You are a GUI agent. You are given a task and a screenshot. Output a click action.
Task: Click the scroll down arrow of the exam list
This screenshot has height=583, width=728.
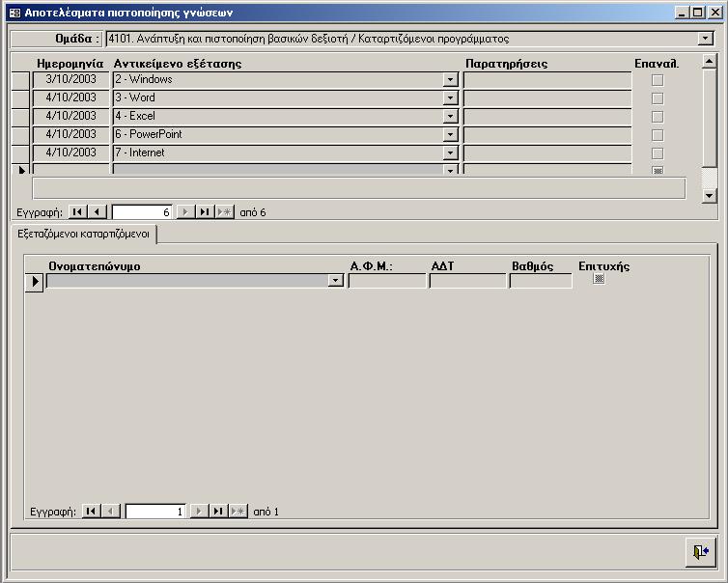point(710,195)
